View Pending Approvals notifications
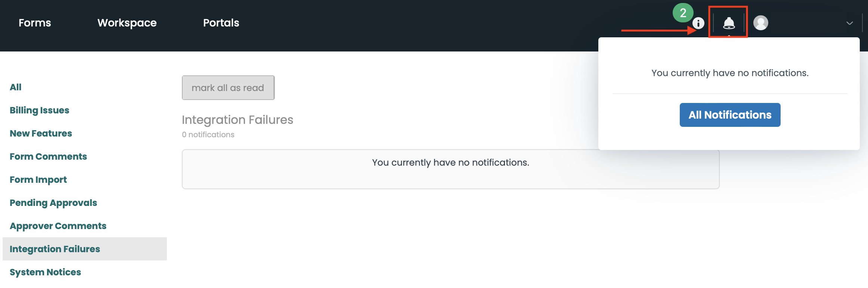 point(53,203)
